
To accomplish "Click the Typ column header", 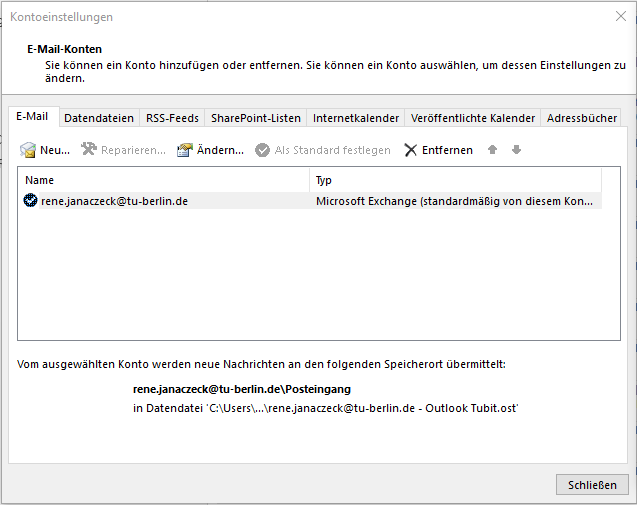I will [455, 180].
